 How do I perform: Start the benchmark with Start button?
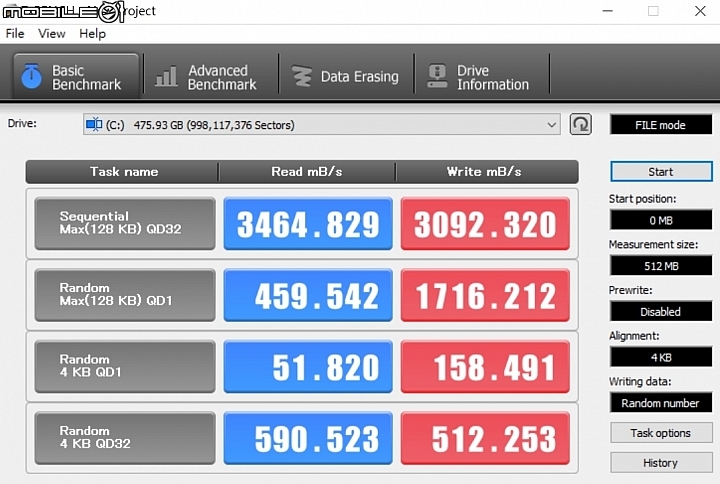coord(661,172)
